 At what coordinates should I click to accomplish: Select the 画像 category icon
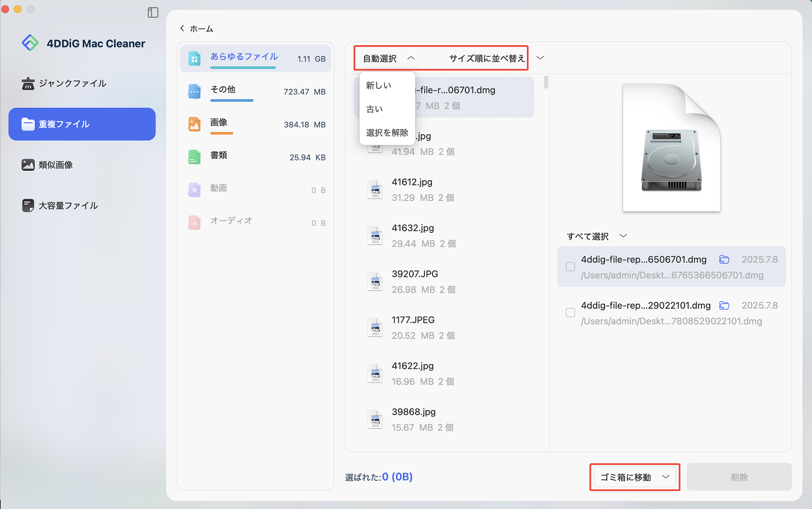click(195, 124)
